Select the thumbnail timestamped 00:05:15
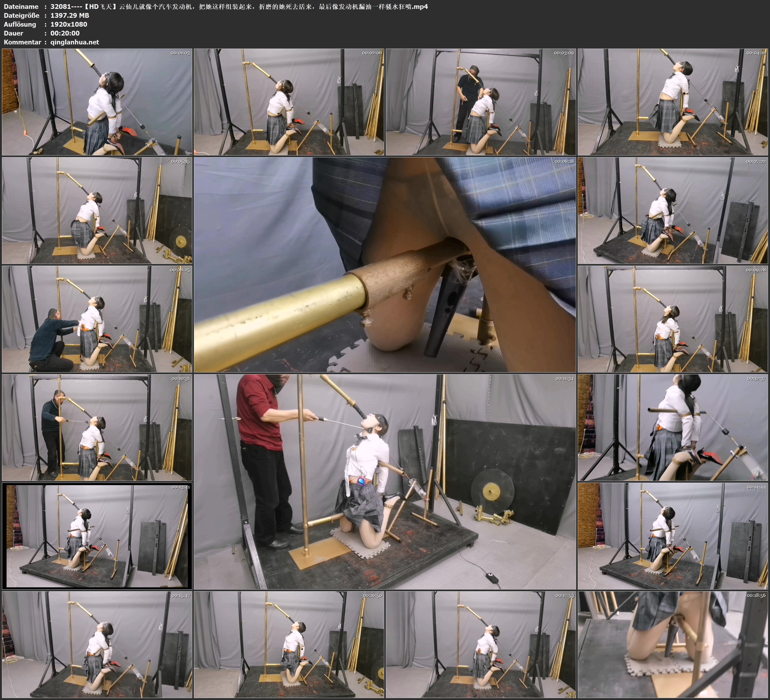The image size is (770, 700). point(97,210)
